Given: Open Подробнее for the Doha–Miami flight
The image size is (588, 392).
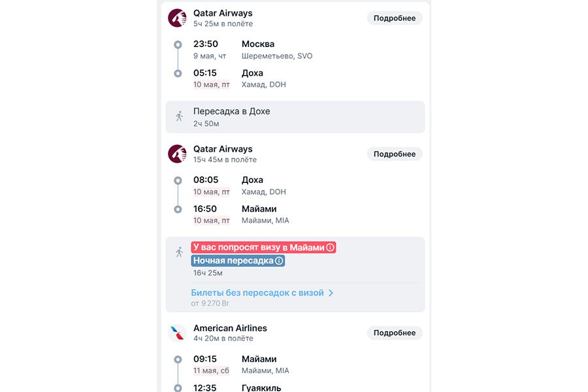Looking at the screenshot, I should click(394, 154).
